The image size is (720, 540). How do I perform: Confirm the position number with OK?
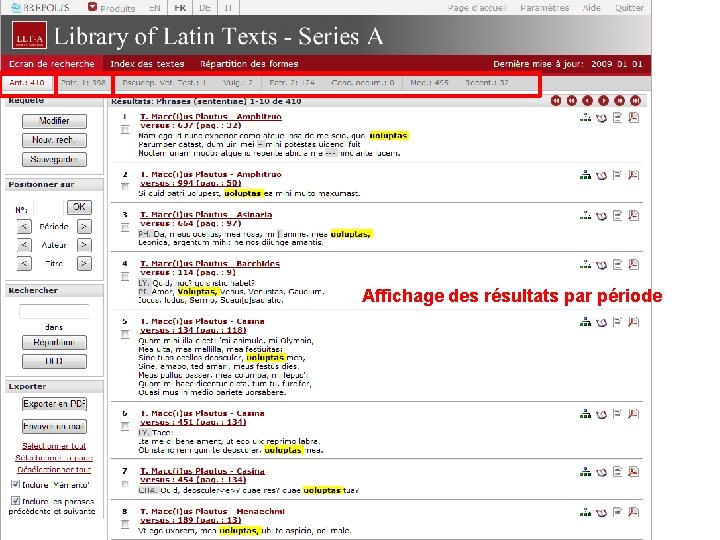click(x=79, y=207)
